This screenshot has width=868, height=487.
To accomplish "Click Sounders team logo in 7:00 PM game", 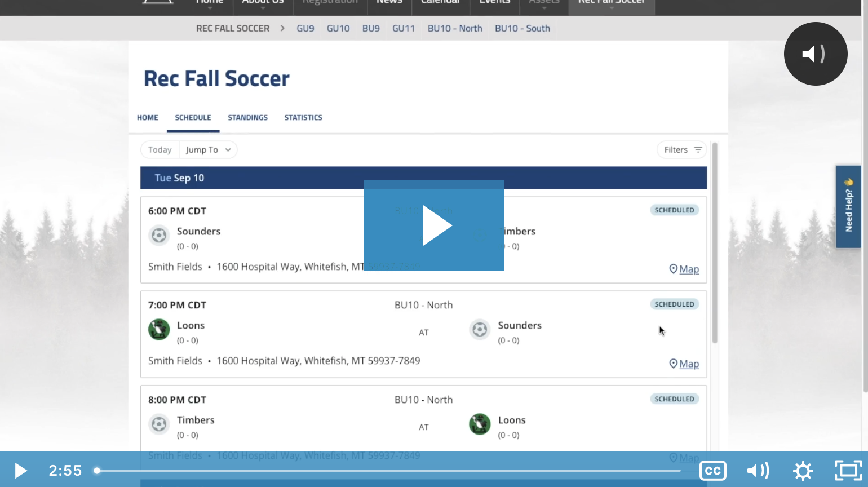I will coord(480,329).
